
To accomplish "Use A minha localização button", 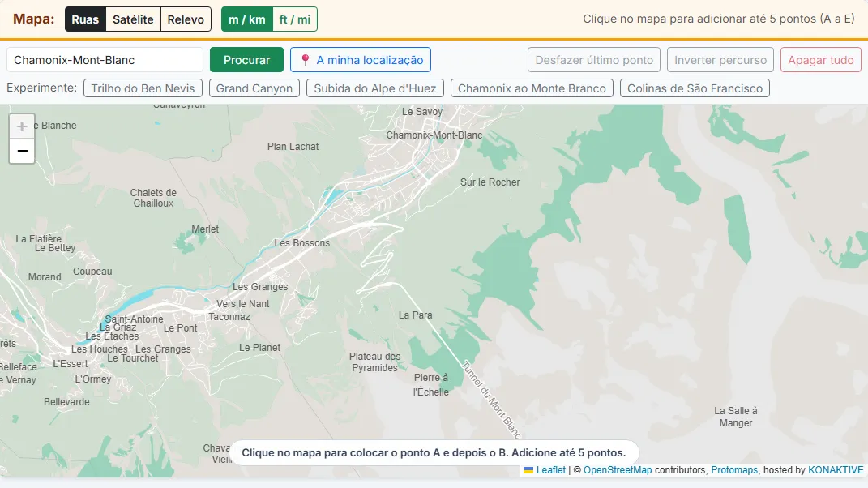I will (x=361, y=60).
